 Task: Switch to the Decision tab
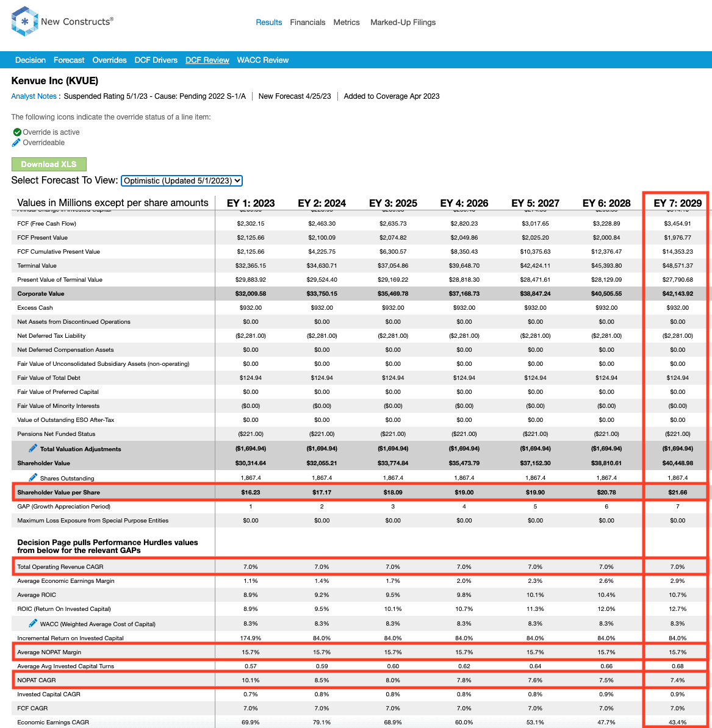point(30,60)
